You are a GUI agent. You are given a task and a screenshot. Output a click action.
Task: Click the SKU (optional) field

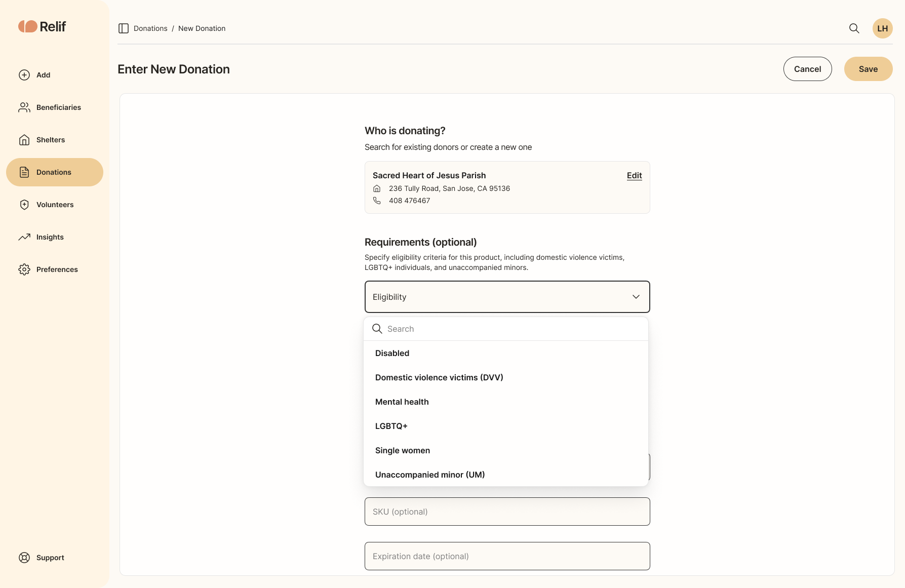pyautogui.click(x=507, y=512)
